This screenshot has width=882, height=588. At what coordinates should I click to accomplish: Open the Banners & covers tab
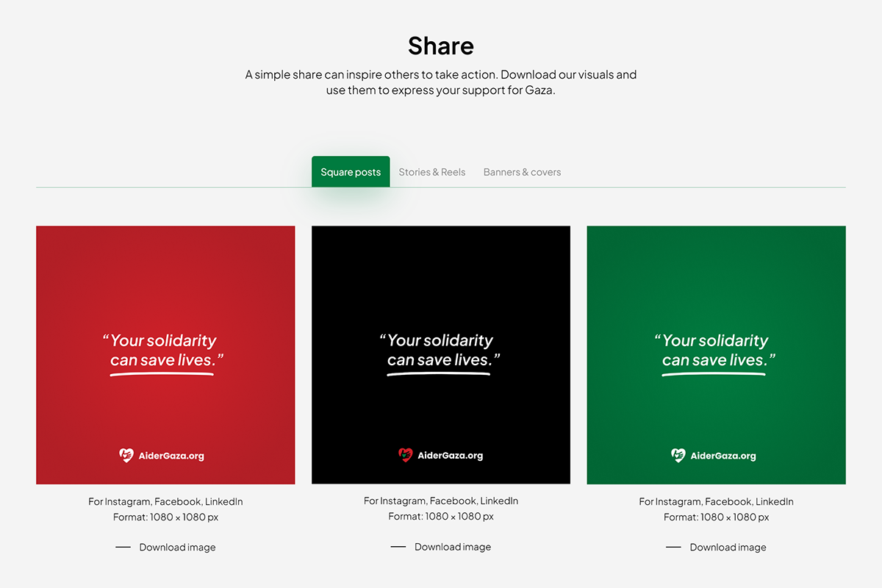[x=522, y=172]
